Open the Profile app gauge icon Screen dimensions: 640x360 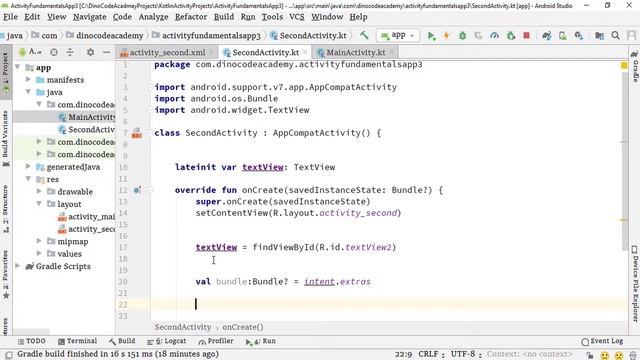[494, 36]
